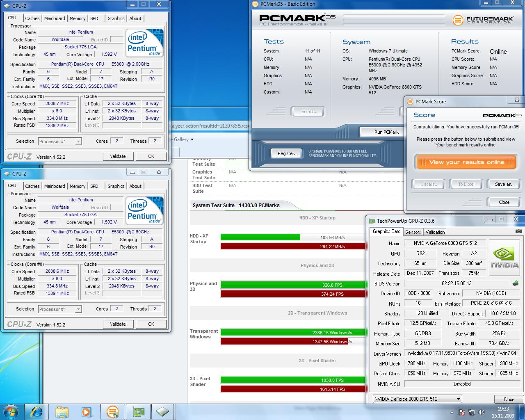525x420 pixels.
Task: Click Register... button in PCMark05
Action: click(288, 153)
